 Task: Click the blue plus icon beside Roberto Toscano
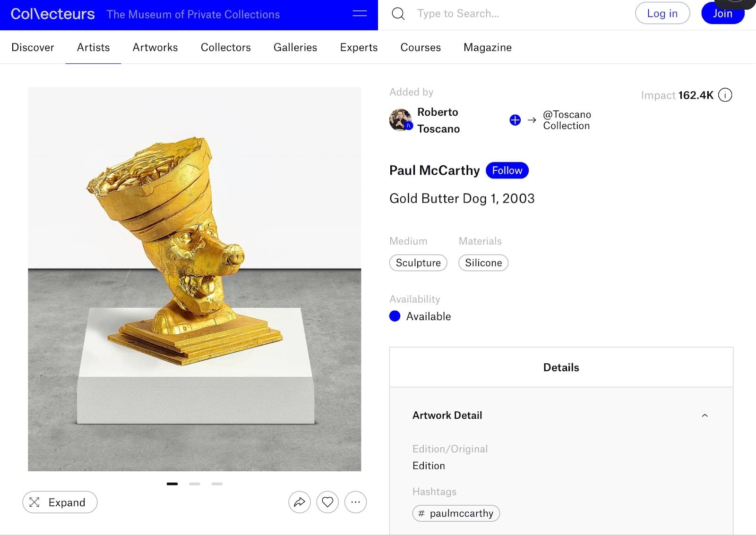[515, 120]
